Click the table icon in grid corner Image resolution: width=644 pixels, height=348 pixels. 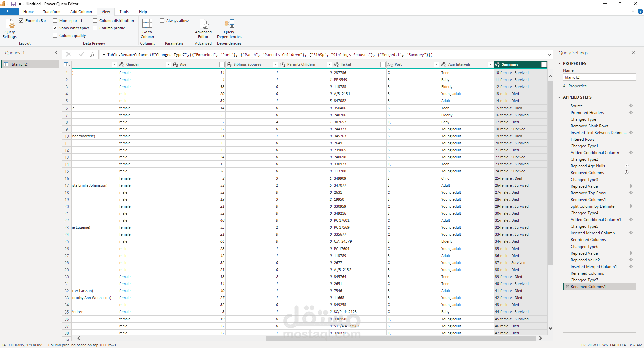(66, 64)
